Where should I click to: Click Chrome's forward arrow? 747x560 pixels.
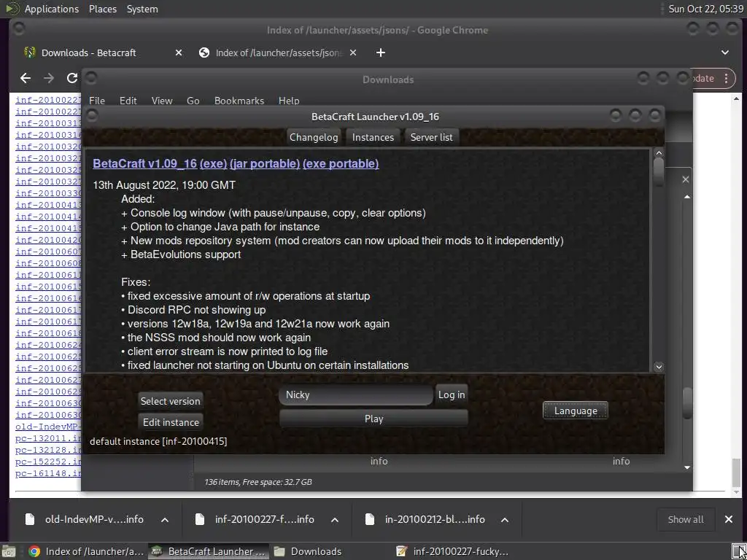click(x=49, y=78)
